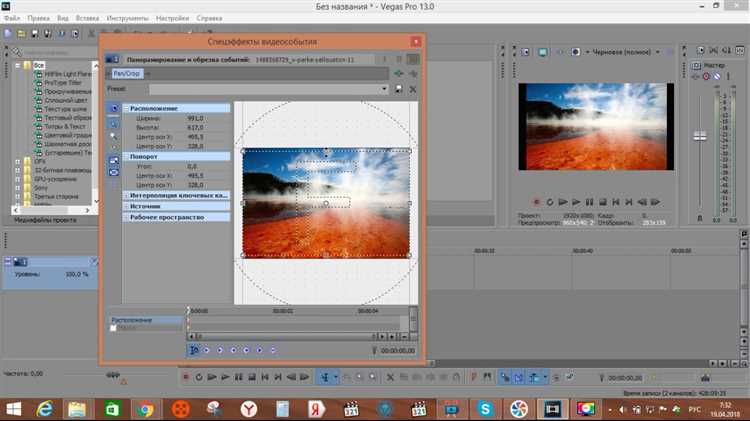Delete the Pan/Crop preset with X icon
Image resolution: width=750 pixels, height=421 pixels.
pyautogui.click(x=413, y=89)
